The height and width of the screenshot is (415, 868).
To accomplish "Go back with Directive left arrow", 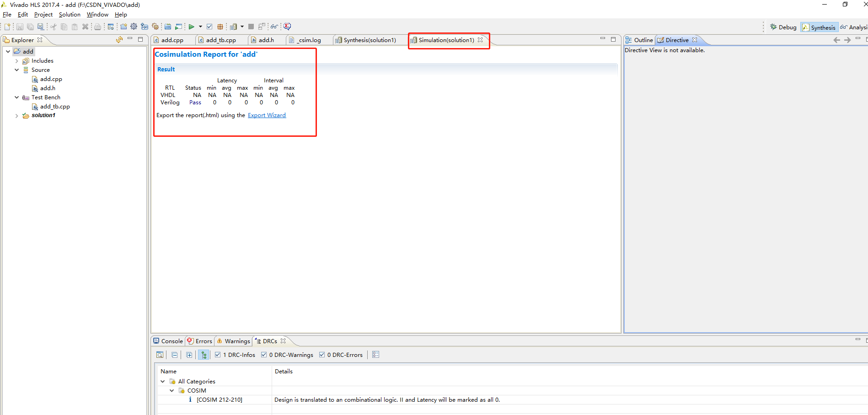I will (x=836, y=40).
